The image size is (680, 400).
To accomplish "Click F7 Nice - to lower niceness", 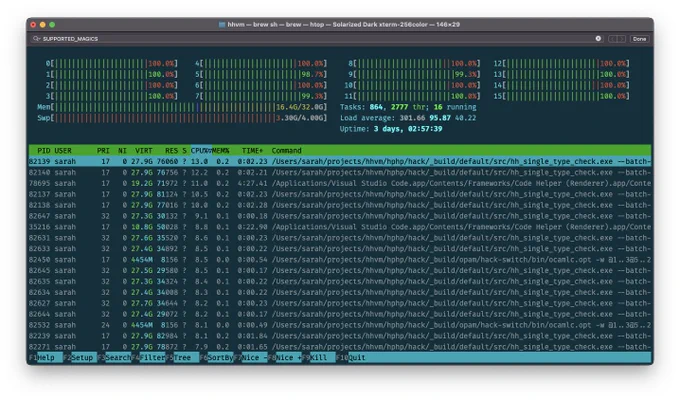I will (251, 357).
